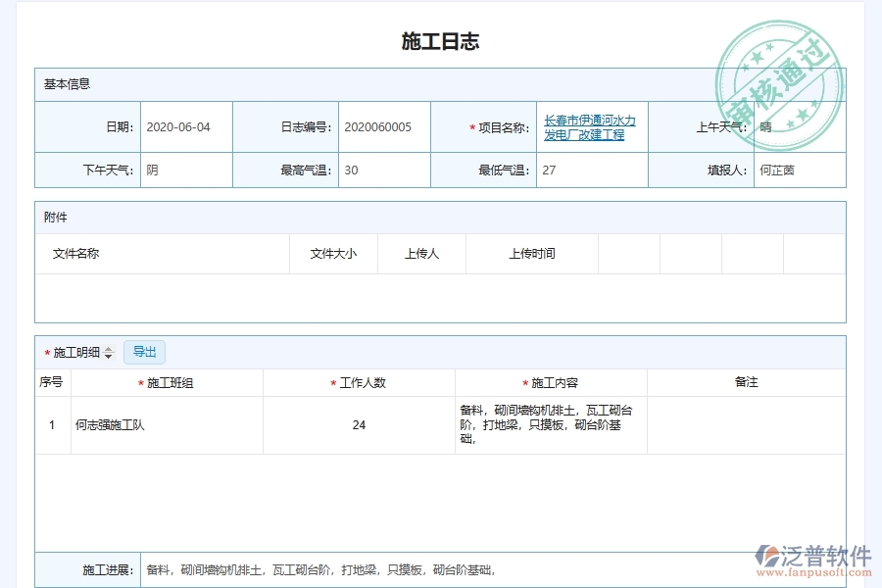Click the descending sort arrow beside 施工明细
The image size is (882, 588).
click(108, 356)
